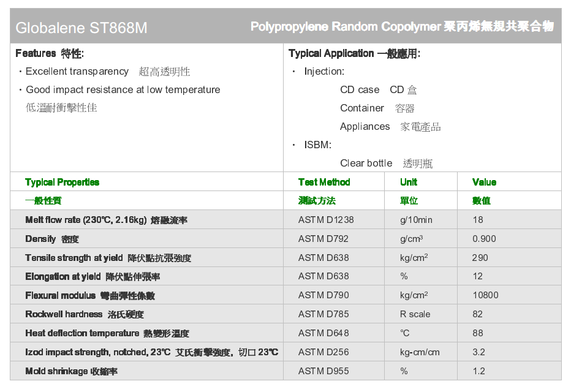Click the "Melt flow rate (230°C, 2.16kg)" row label
The height and width of the screenshot is (392, 571).
(86, 220)
